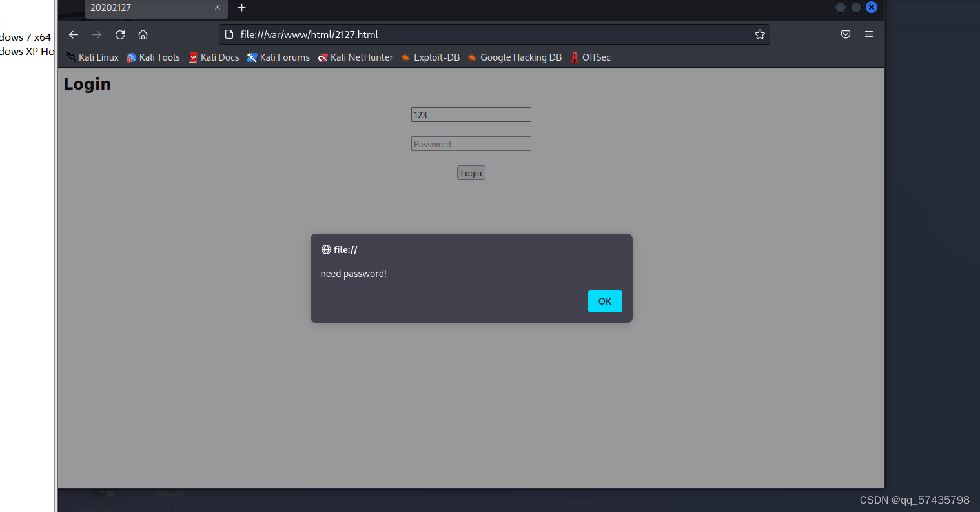Click the address bar URL field
The width and height of the screenshot is (980, 512).
pyautogui.click(x=494, y=35)
